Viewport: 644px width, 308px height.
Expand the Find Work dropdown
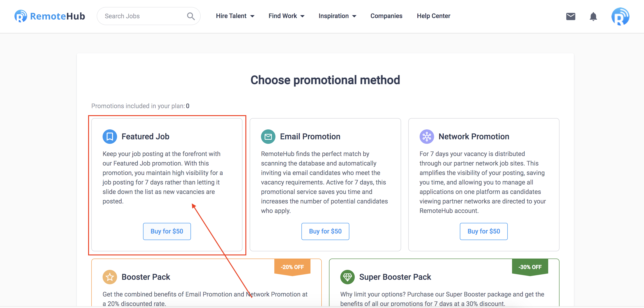(286, 16)
